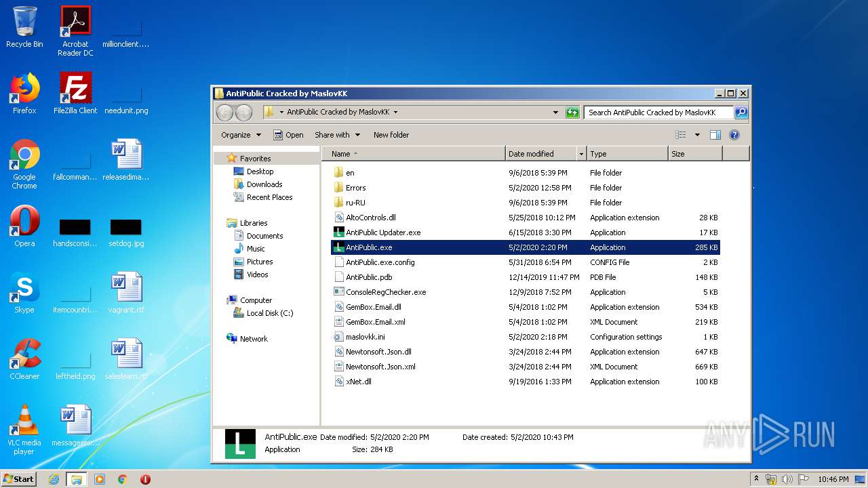Open the CCleaner desktop shortcut
This screenshot has height=488, width=868.
click(x=24, y=359)
